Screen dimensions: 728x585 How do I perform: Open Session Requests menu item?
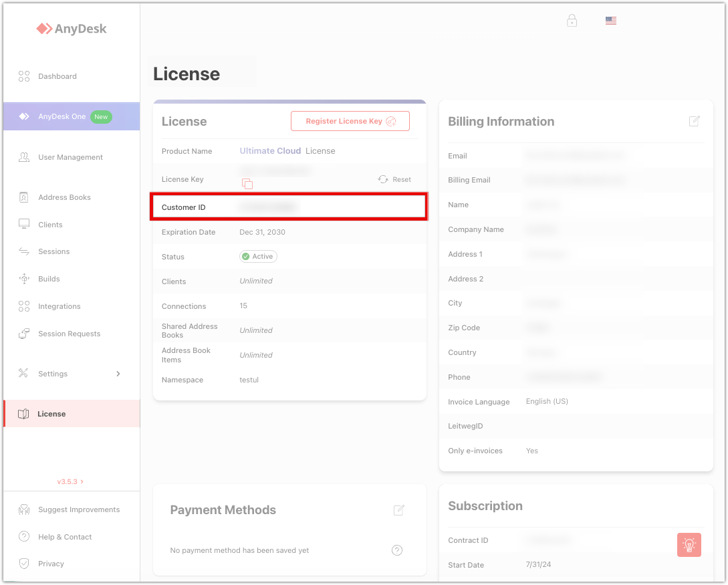click(x=72, y=334)
